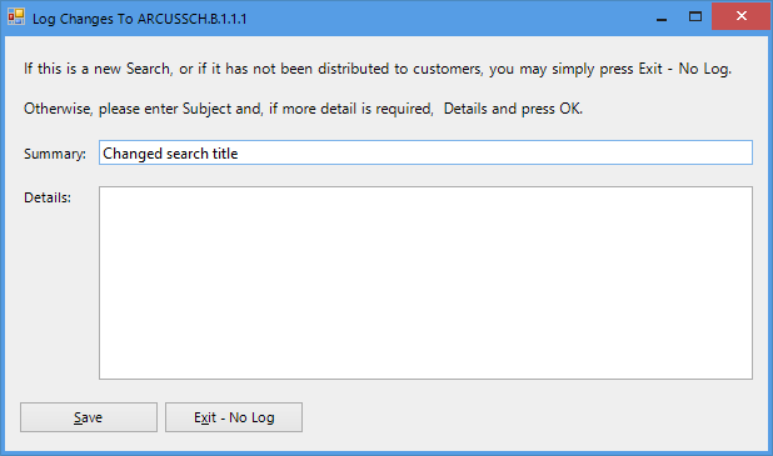Close the dialog with the red X

tap(741, 17)
